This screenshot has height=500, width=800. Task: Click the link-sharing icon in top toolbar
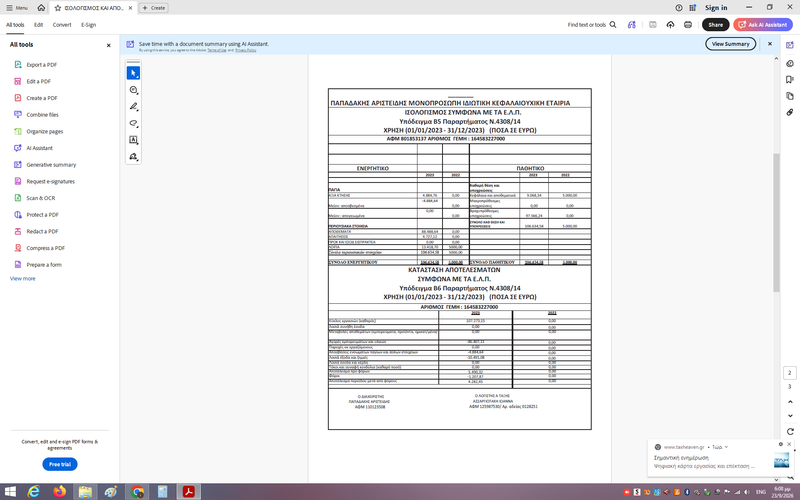[x=632, y=24]
